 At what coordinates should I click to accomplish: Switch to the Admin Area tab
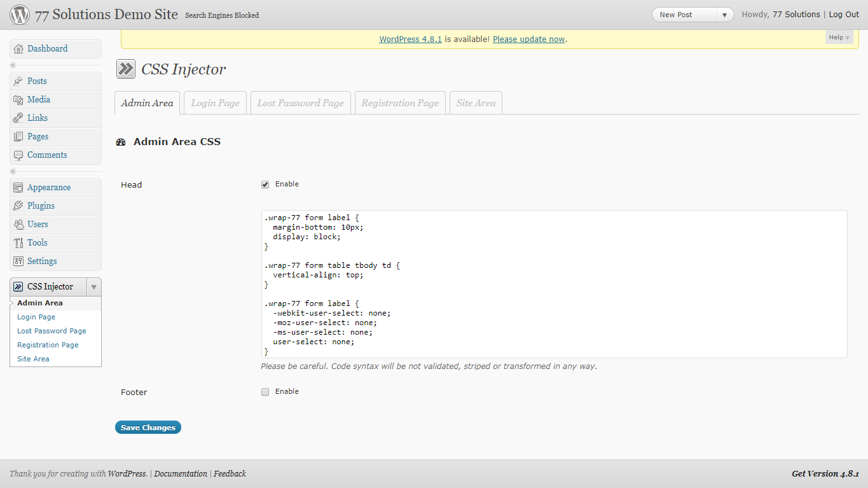pos(147,103)
